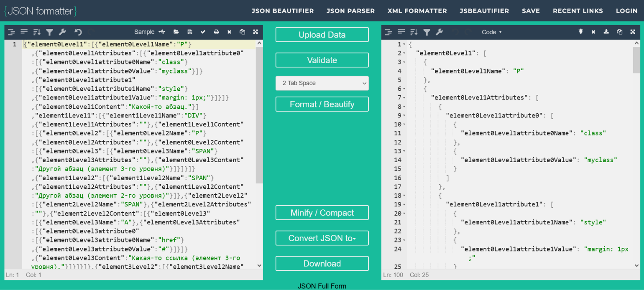Open the 2 Tab Space dropdown

(322, 83)
